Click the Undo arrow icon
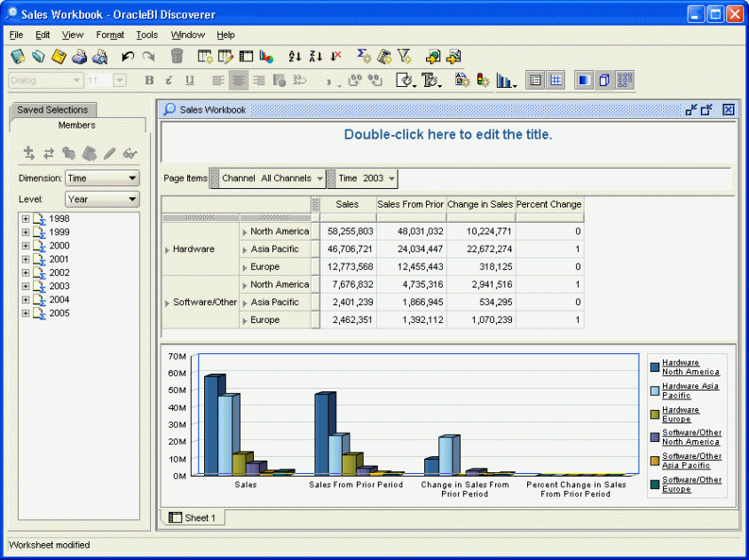749x560 pixels. tap(128, 57)
